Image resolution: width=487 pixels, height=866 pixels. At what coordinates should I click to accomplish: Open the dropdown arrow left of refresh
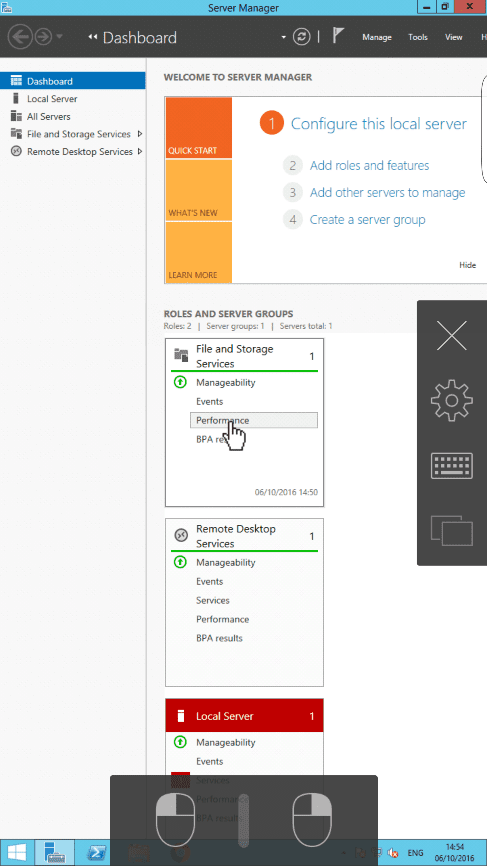coord(284,37)
